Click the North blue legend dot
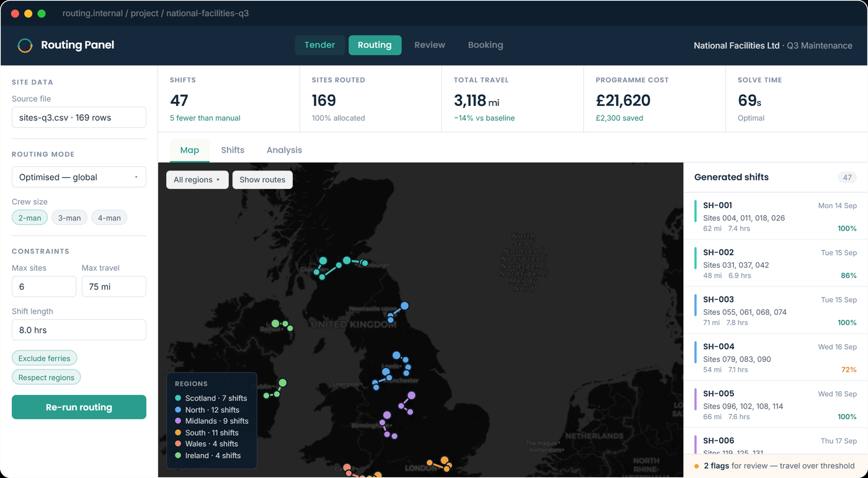The width and height of the screenshot is (868, 478). 178,410
